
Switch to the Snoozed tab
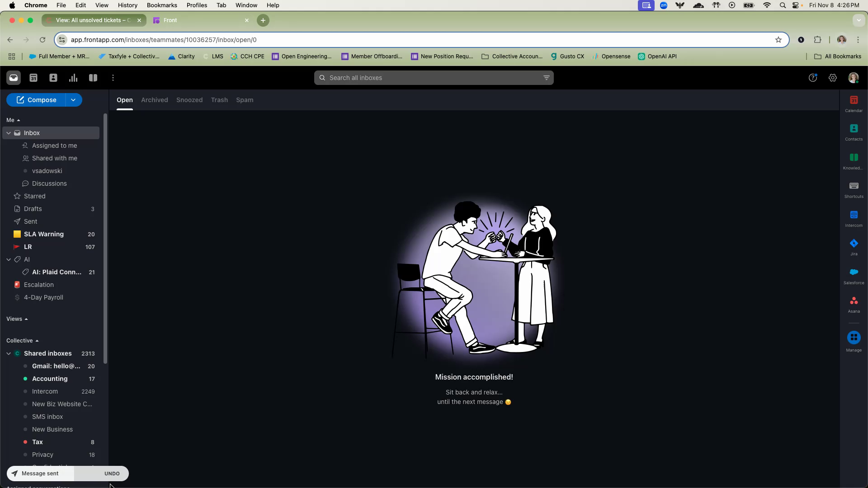(189, 100)
